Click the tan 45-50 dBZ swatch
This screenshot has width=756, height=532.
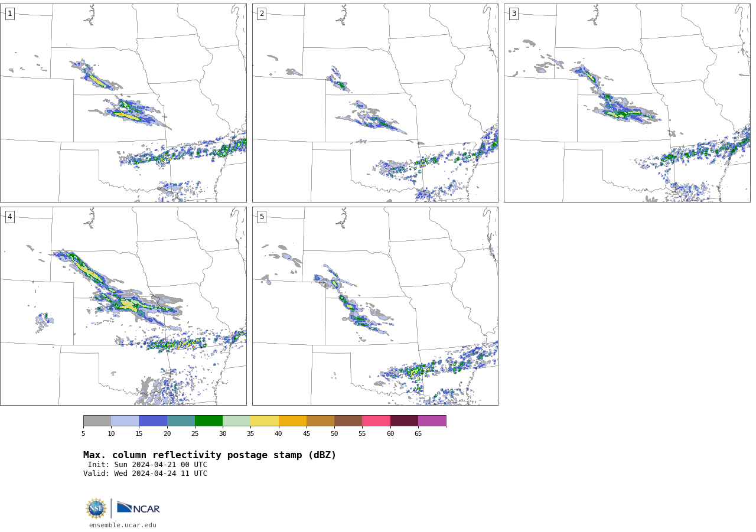[x=320, y=420]
